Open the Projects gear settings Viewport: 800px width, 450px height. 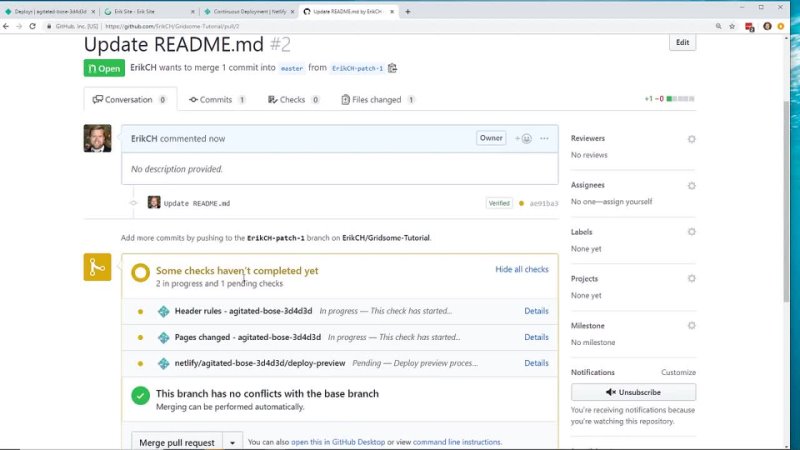click(x=691, y=279)
